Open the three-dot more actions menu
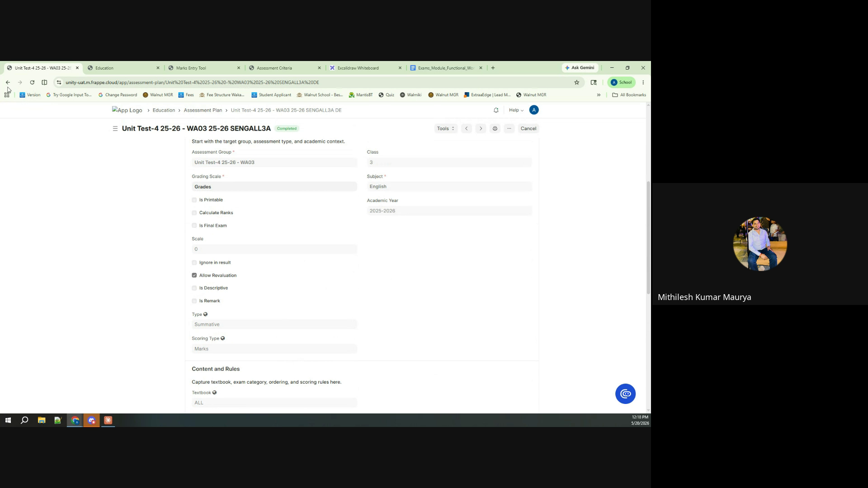 (509, 129)
